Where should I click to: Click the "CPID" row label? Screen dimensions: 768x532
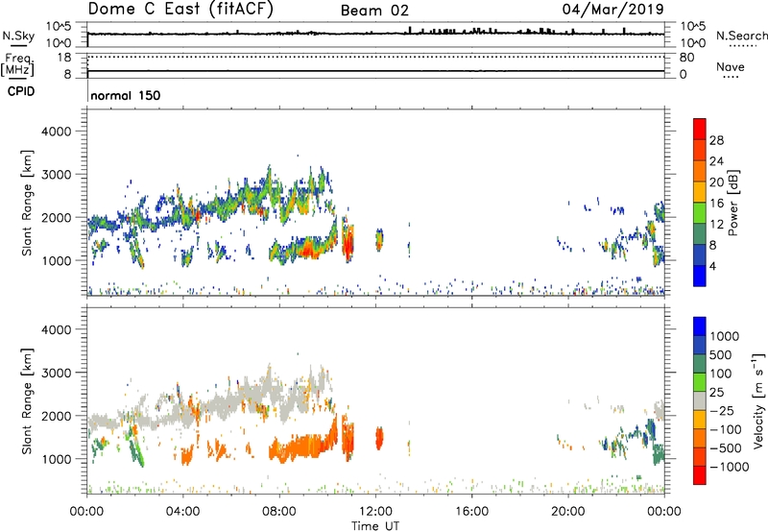21,91
